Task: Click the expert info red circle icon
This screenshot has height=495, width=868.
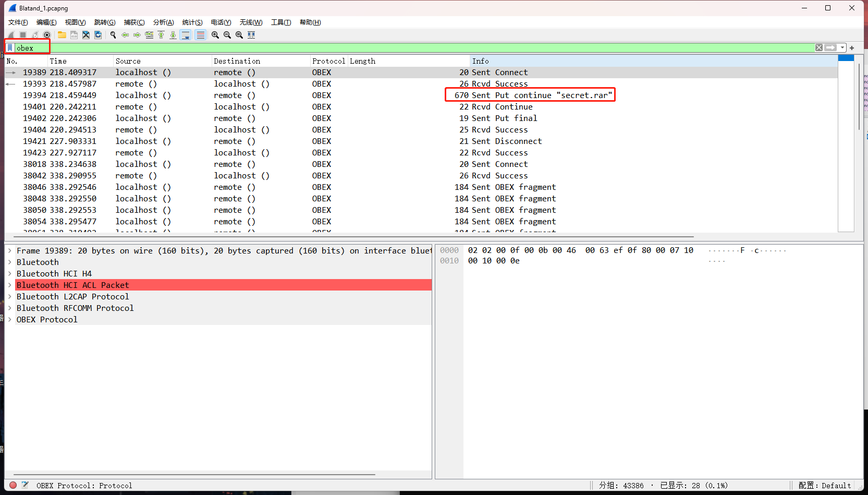Action: pyautogui.click(x=13, y=485)
